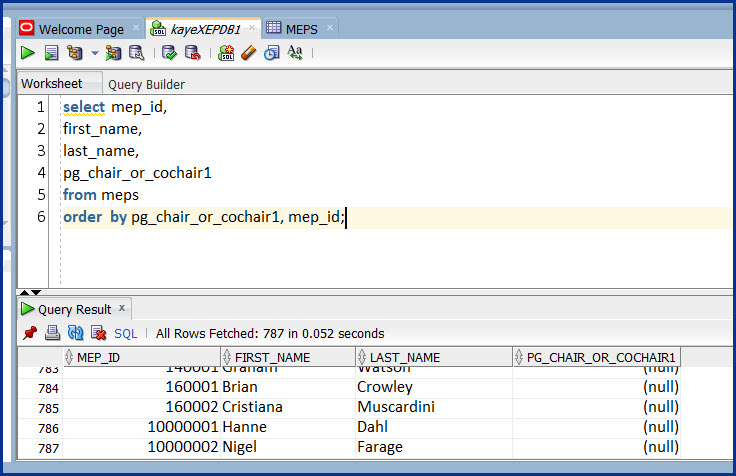Sort by the PG_CHAIR_OR_COCHAIR1 column header
The width and height of the screenshot is (736, 476).
coord(597,358)
